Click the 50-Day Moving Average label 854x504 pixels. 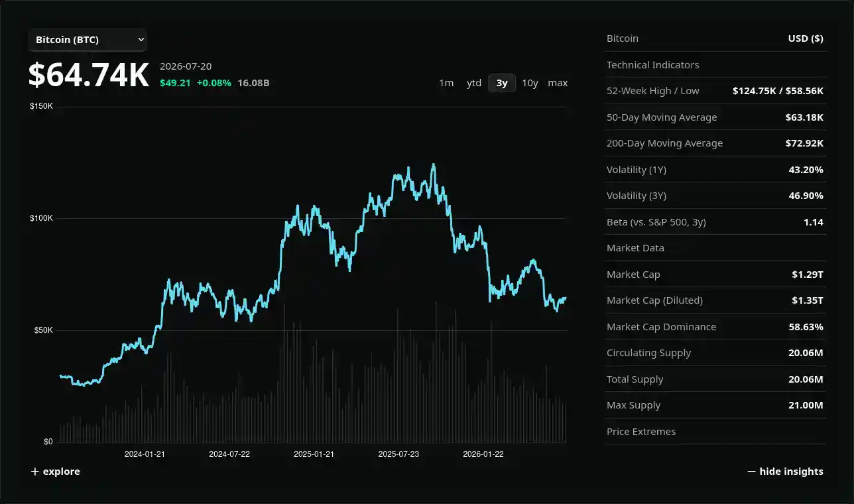pos(662,117)
